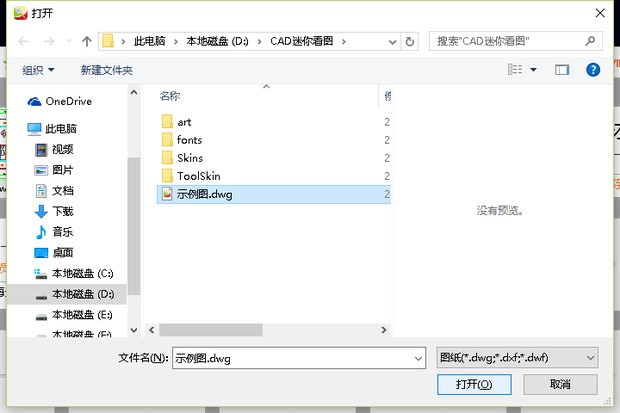Open the view mode options dropdown

pyautogui.click(x=533, y=70)
